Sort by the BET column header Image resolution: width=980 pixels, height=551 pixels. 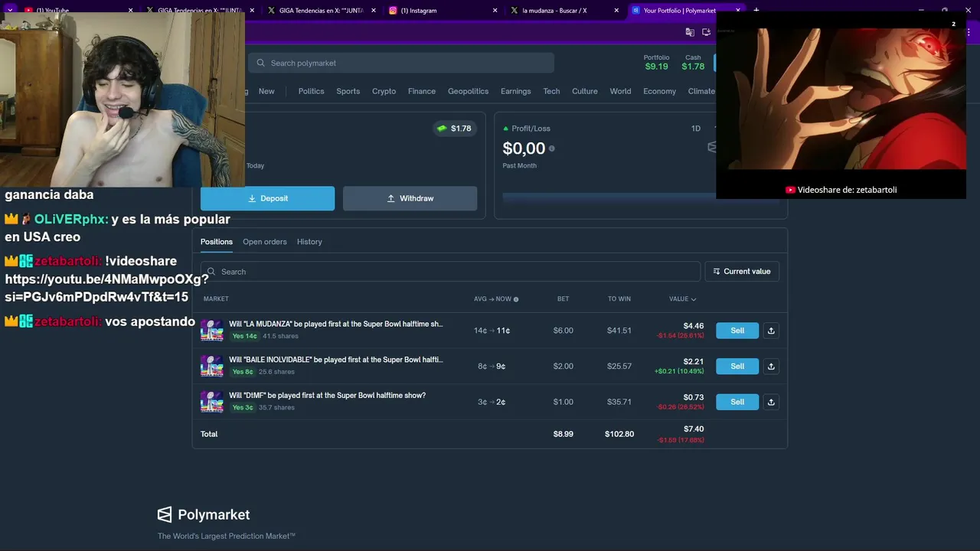563,299
